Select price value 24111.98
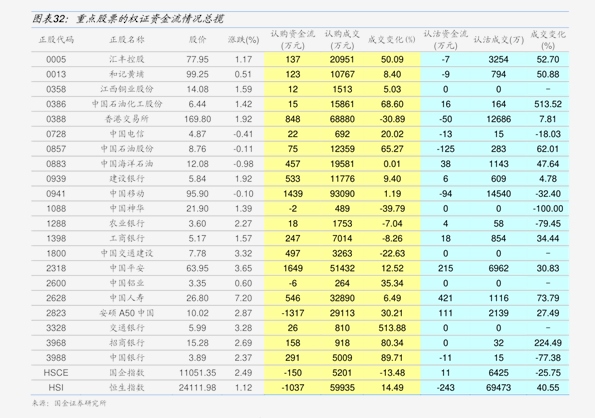Screen dimensions: 595x418 pyautogui.click(x=198, y=388)
